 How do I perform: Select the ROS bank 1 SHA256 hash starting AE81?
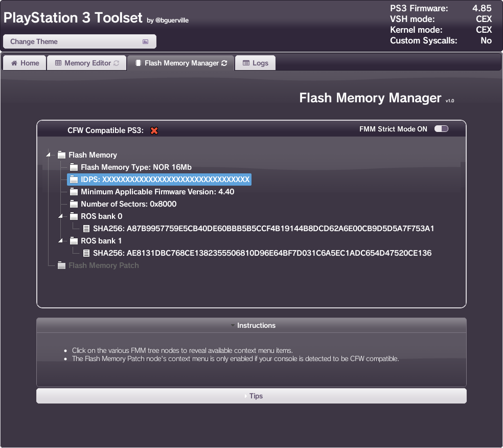[x=262, y=253]
